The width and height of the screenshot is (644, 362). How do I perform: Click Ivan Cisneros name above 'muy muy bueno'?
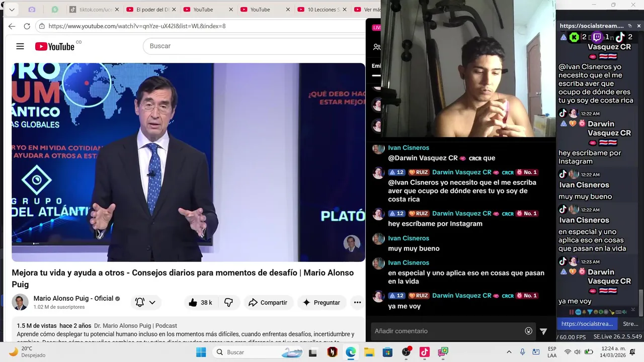pos(409,238)
